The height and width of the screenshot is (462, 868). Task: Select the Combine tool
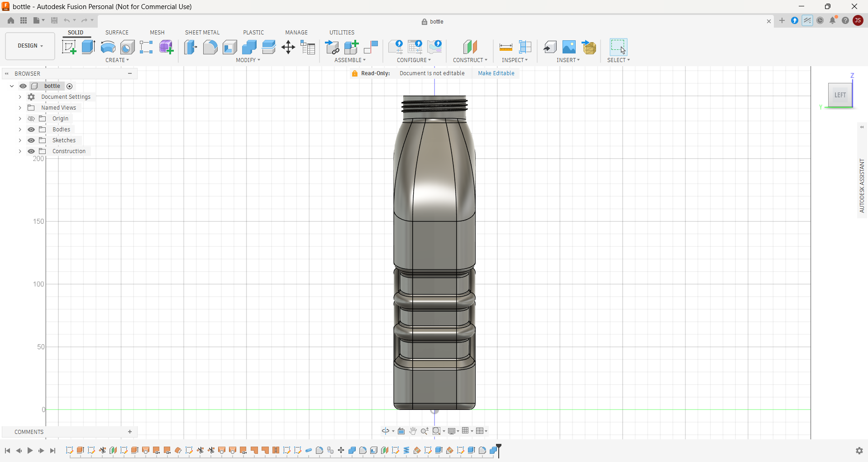[x=249, y=47]
